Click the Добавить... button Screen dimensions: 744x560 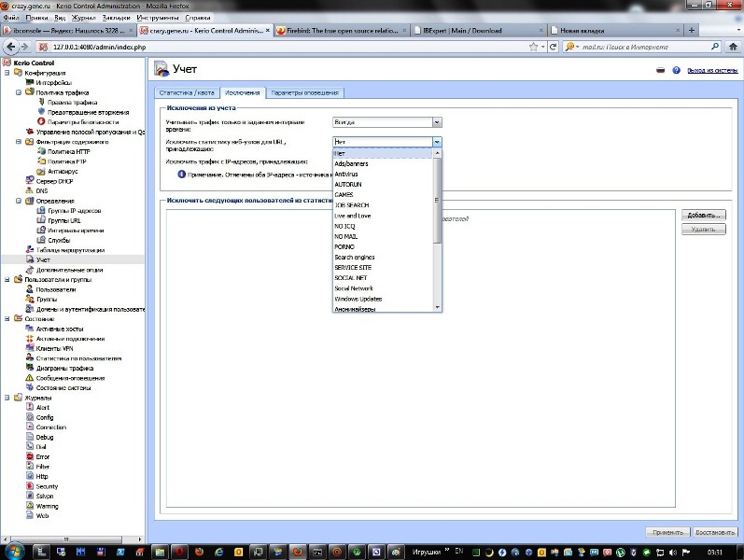point(705,216)
